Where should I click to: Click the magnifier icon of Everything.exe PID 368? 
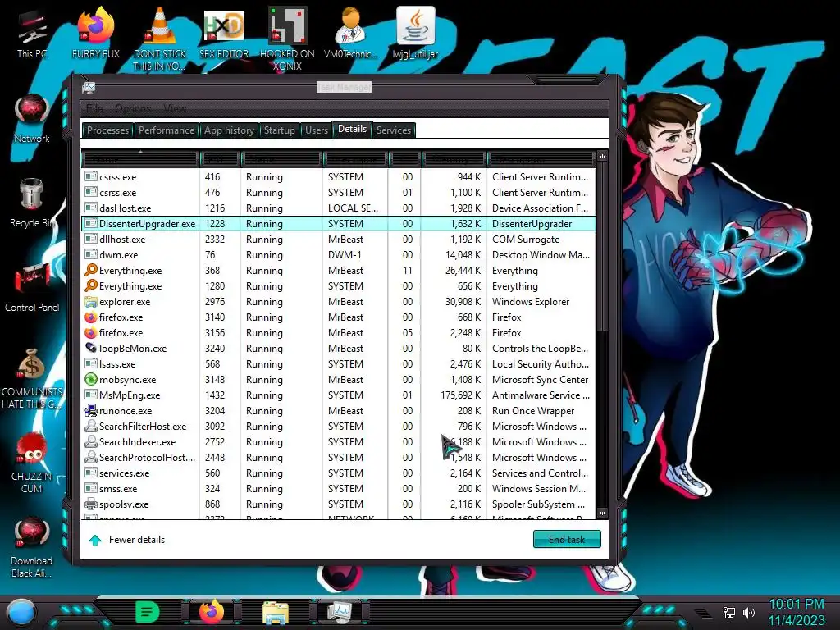click(x=91, y=270)
